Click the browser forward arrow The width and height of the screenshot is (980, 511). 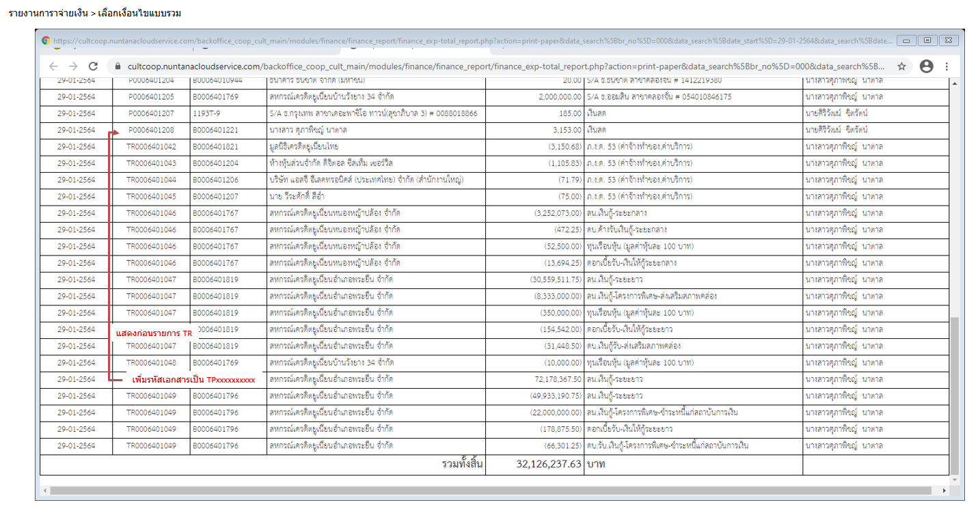coord(73,66)
